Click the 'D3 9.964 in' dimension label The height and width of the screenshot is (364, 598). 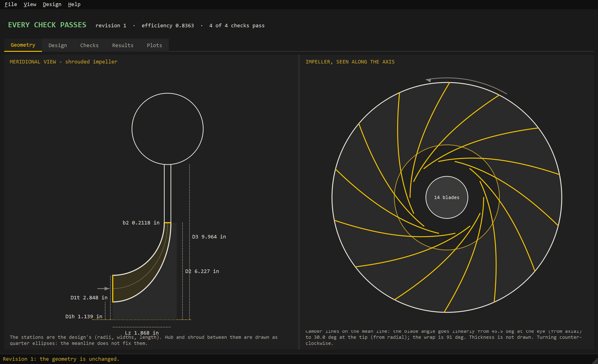point(209,237)
